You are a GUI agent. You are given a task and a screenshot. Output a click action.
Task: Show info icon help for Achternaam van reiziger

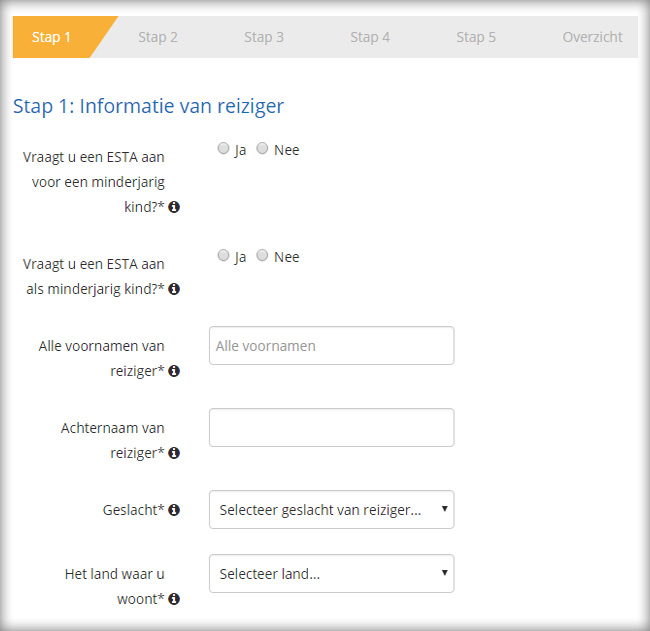point(174,453)
